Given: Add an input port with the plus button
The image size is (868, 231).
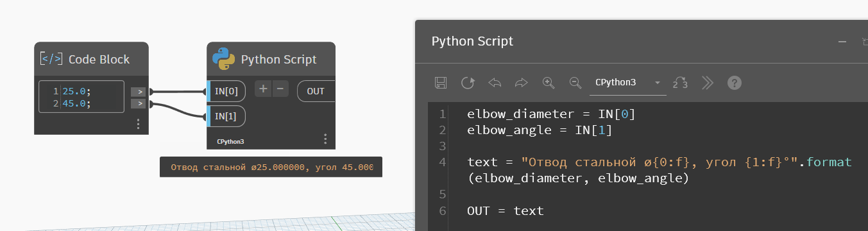Looking at the screenshot, I should pyautogui.click(x=263, y=89).
